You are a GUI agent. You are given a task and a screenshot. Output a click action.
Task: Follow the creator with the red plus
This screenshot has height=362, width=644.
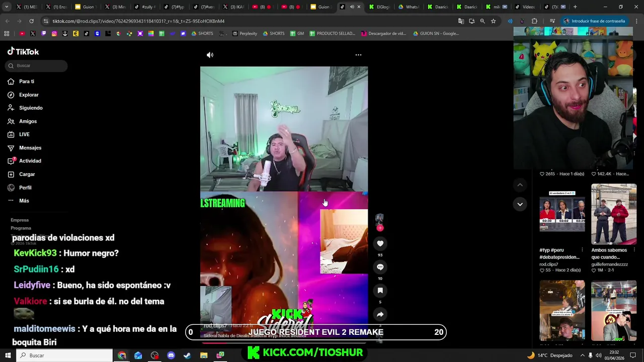click(x=380, y=228)
